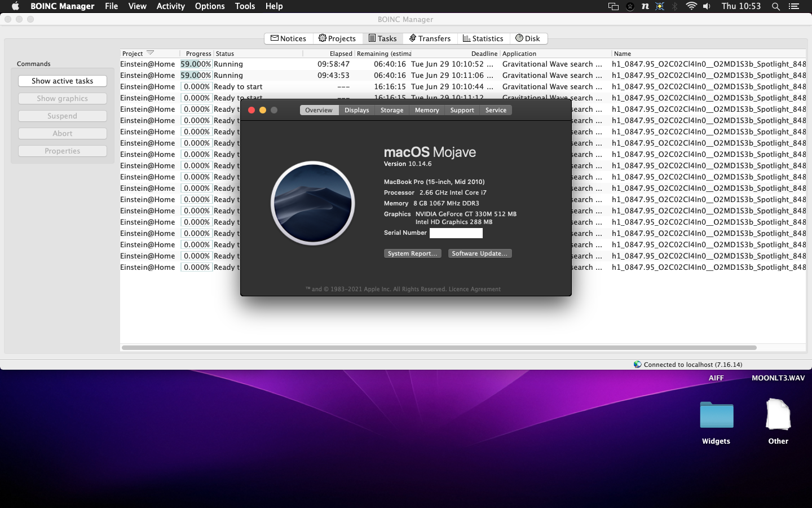Open the Notices tab
This screenshot has height=508, width=812.
(288, 38)
